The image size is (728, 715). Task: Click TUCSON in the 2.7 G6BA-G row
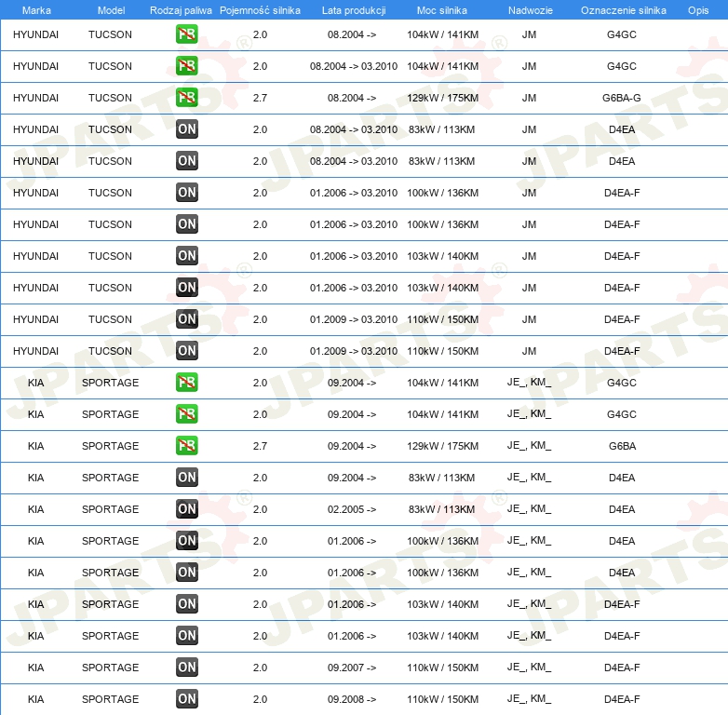point(110,98)
